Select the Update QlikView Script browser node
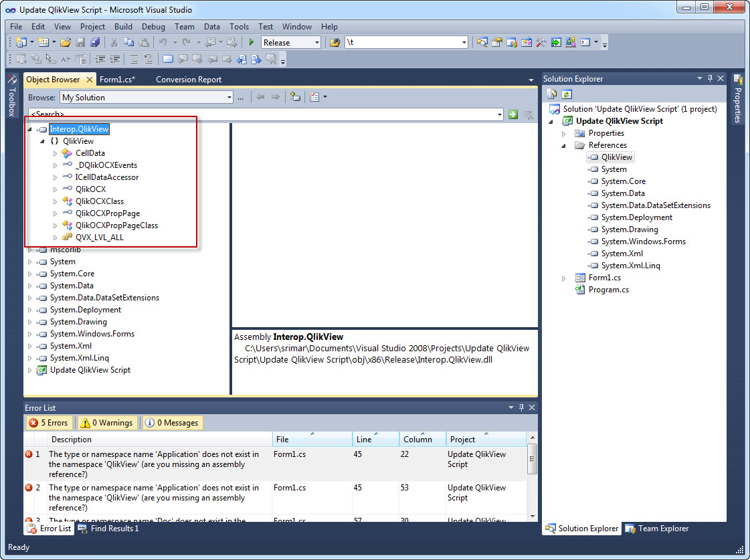Image resolution: width=750 pixels, height=560 pixels. click(90, 370)
